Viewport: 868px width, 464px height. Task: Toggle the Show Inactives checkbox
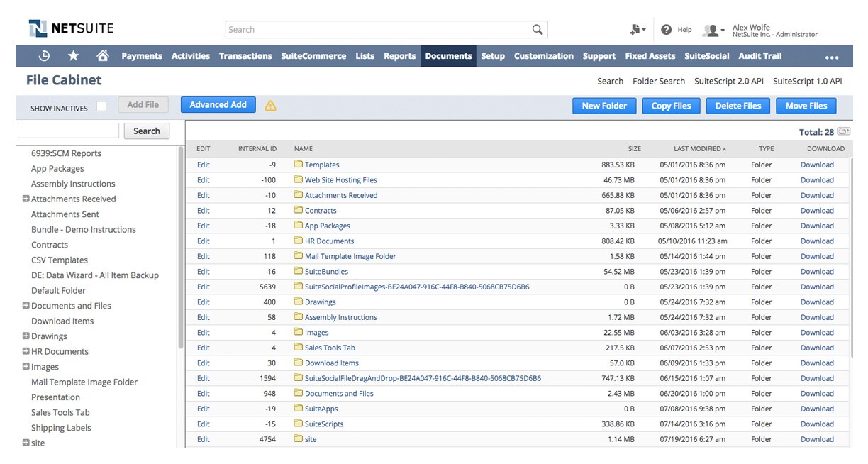coord(101,106)
